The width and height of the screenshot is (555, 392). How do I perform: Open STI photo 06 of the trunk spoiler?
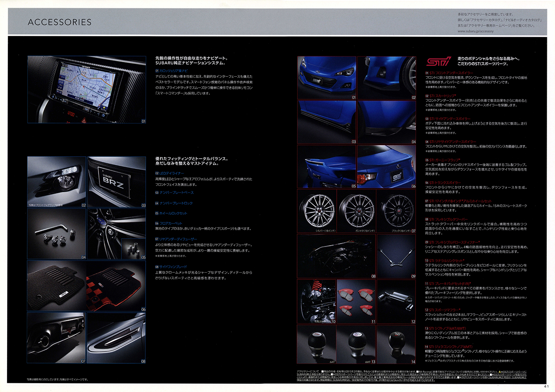[x=387, y=167]
